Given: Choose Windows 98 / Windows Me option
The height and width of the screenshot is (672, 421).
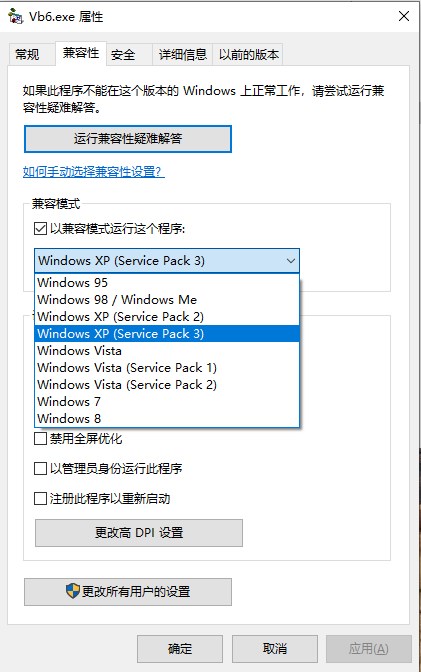Looking at the screenshot, I should click(167, 300).
